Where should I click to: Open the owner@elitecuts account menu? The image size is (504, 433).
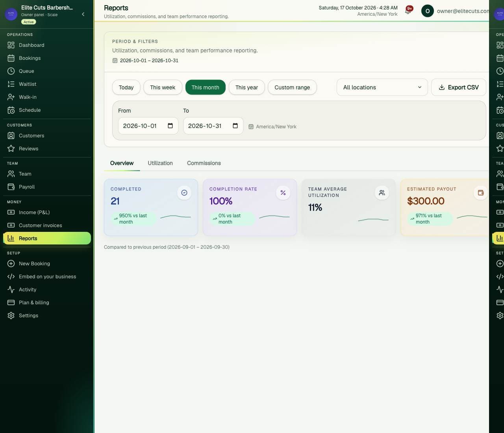(455, 11)
